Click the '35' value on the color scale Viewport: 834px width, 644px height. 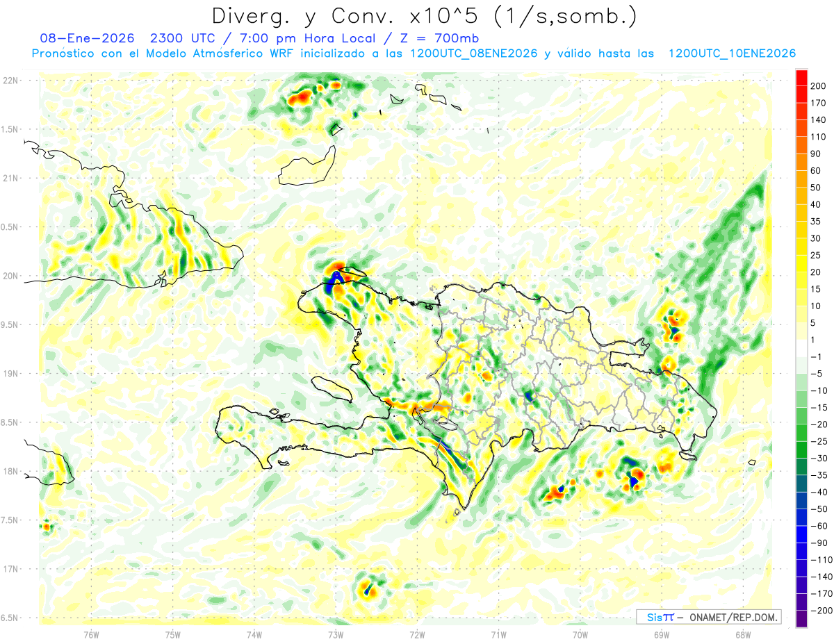point(815,222)
